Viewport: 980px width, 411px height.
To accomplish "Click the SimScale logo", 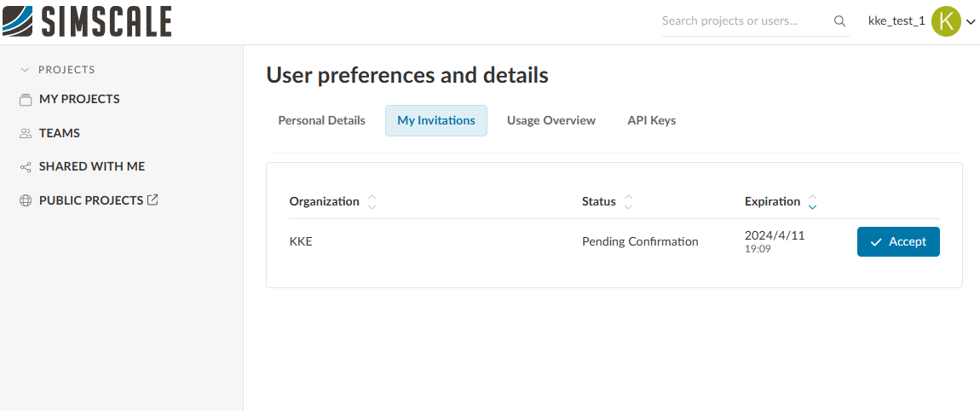I will point(87,21).
